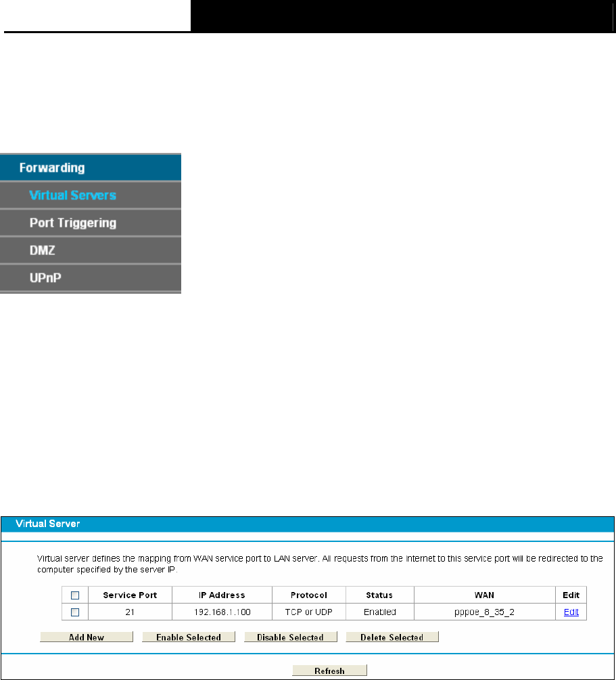Click the WAN column header
Image resolution: width=616 pixels, height=680 pixels.
click(x=484, y=595)
